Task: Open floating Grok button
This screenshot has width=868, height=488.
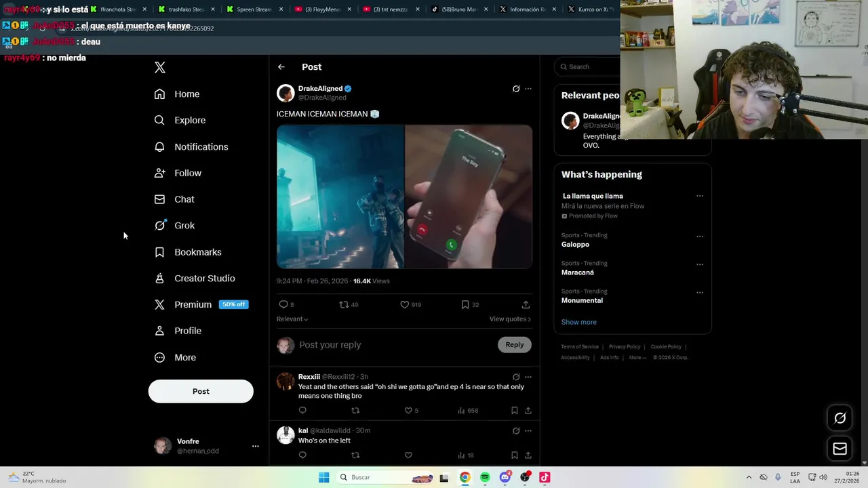Action: coord(840,418)
